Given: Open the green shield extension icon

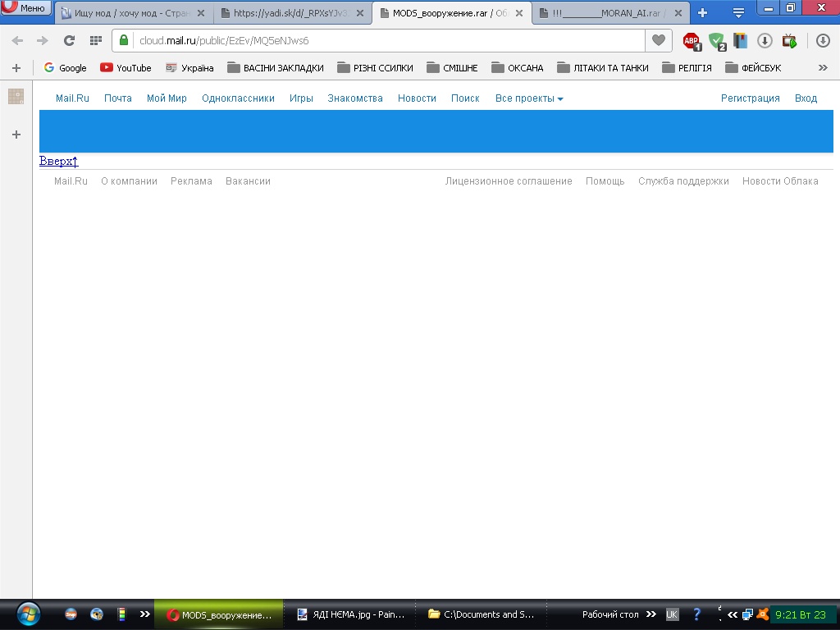Looking at the screenshot, I should coord(717,41).
